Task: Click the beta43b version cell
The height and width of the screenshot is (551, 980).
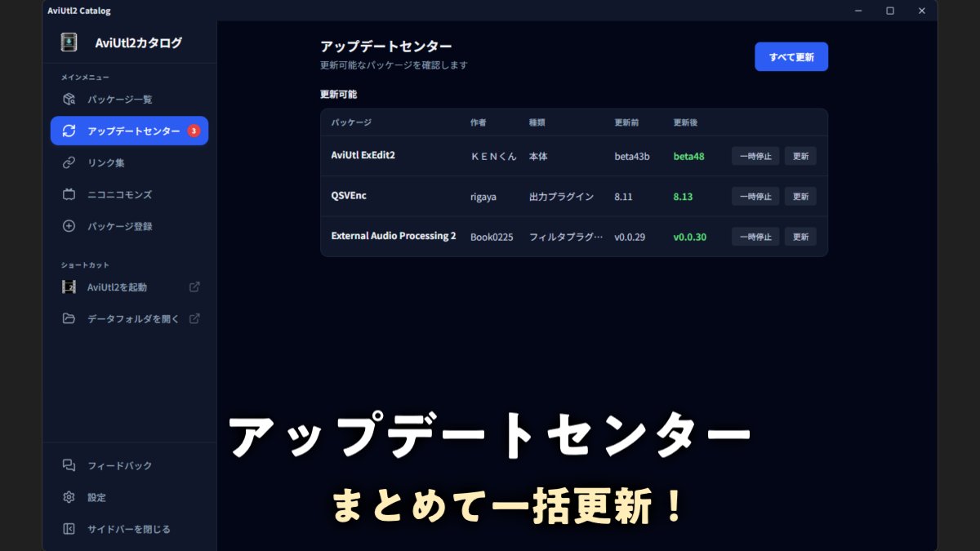Action: tap(632, 156)
